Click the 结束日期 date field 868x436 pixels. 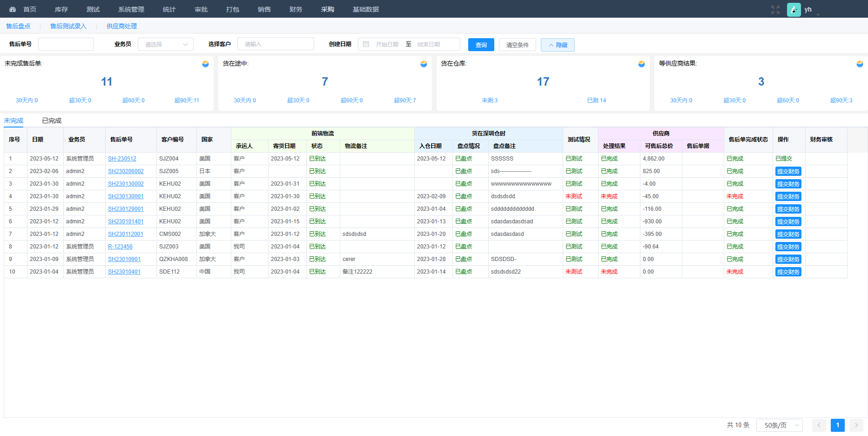pos(429,44)
